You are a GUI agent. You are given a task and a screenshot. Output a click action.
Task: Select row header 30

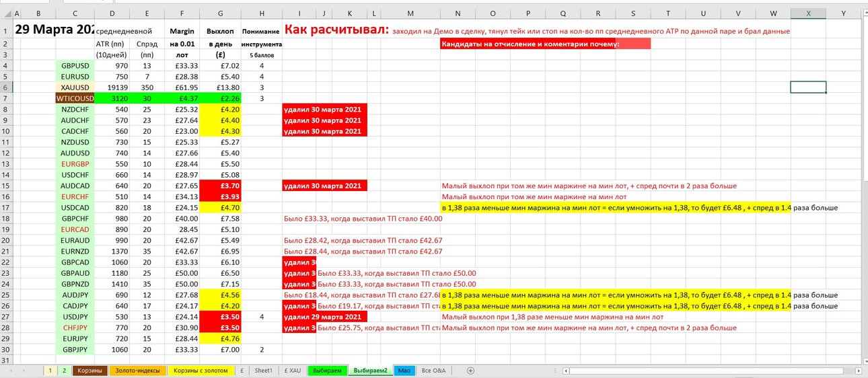pos(6,350)
